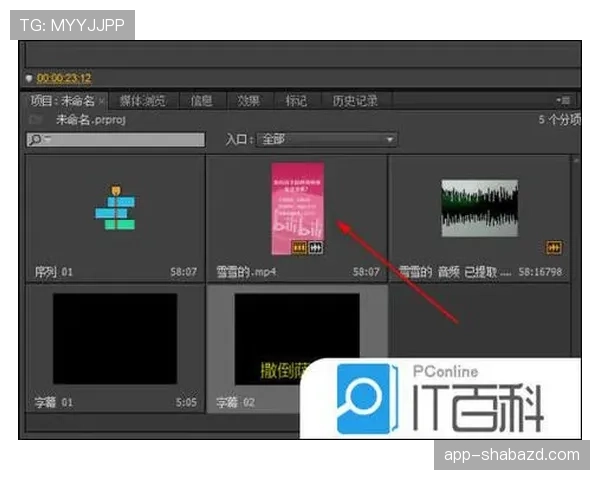
Task: Open the 入口 全部 dropdown
Action: (x=326, y=139)
